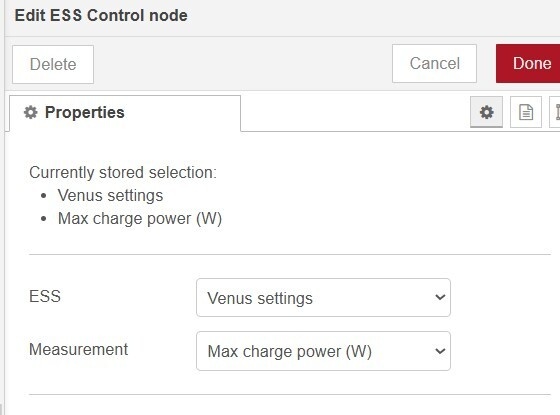
Task: Click the gear icon beside Properties
Action: click(x=30, y=112)
